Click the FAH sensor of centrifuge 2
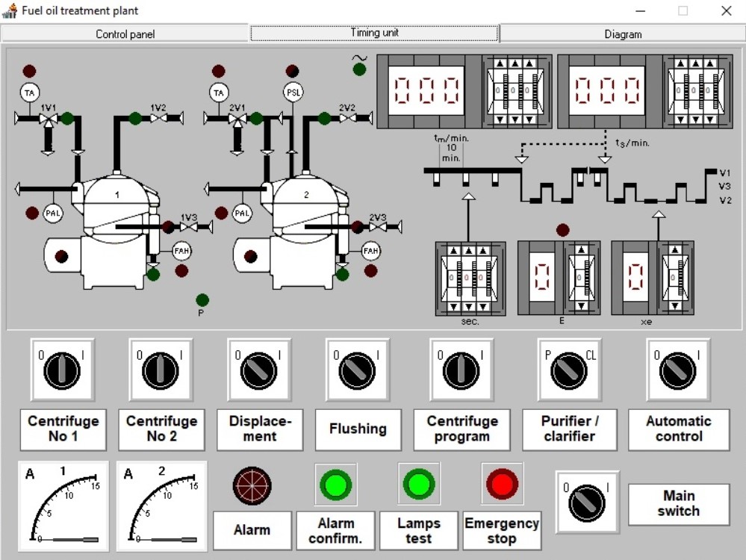 370,251
